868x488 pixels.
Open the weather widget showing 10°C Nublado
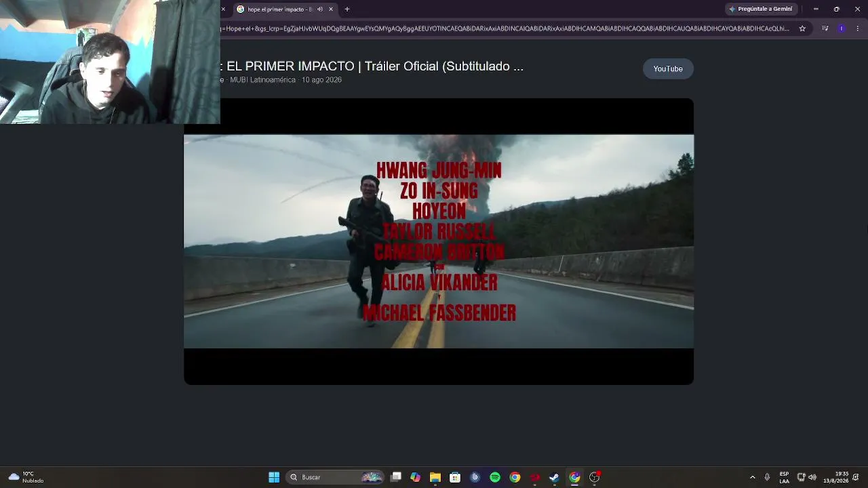[x=26, y=477]
